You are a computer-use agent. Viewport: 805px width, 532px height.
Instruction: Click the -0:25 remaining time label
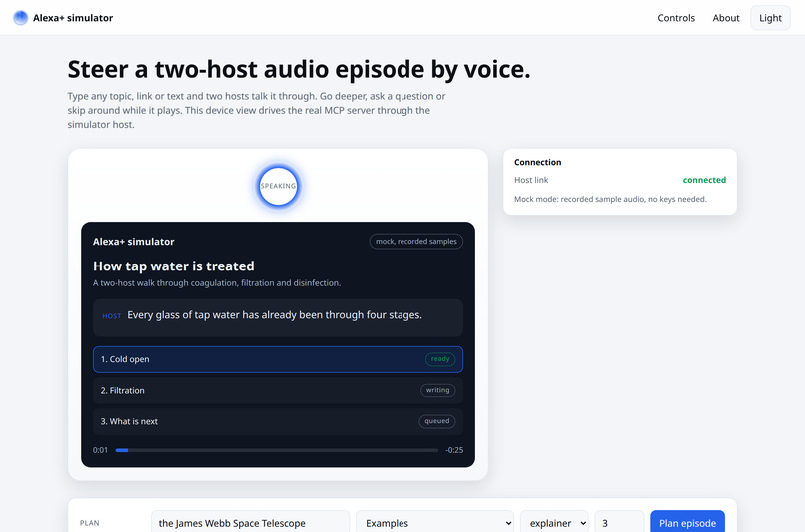click(454, 450)
